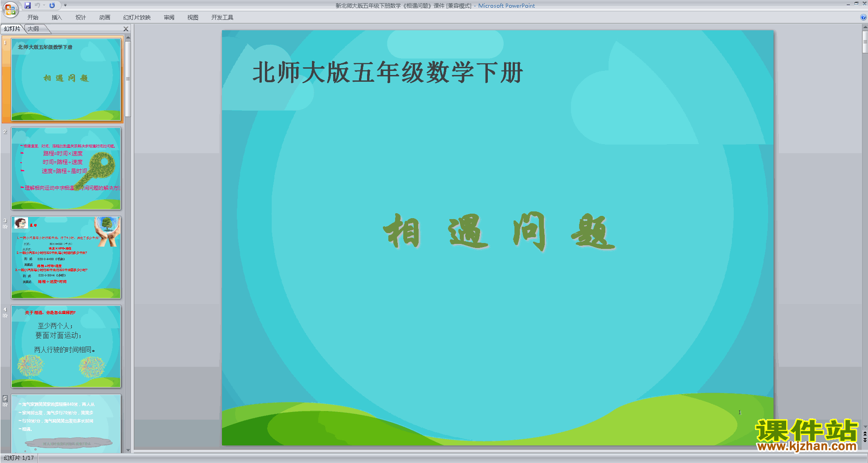Viewport: 868px width, 463px height.
Task: Open the 幻灯片放映 ribbon tab
Action: pyautogui.click(x=137, y=18)
